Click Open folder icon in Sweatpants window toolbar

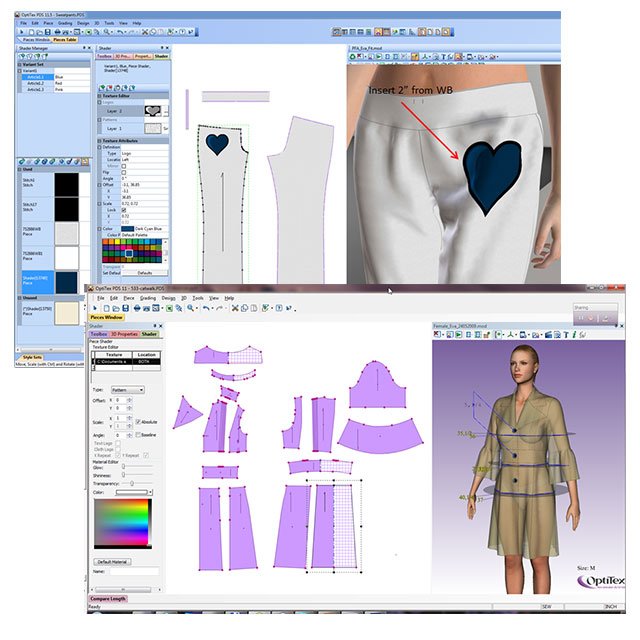(39, 32)
